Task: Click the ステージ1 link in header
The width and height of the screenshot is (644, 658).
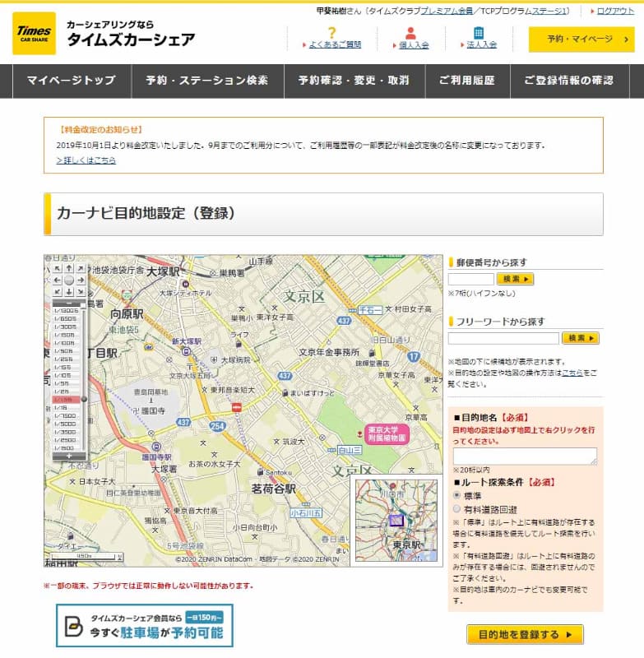Action: (549, 11)
